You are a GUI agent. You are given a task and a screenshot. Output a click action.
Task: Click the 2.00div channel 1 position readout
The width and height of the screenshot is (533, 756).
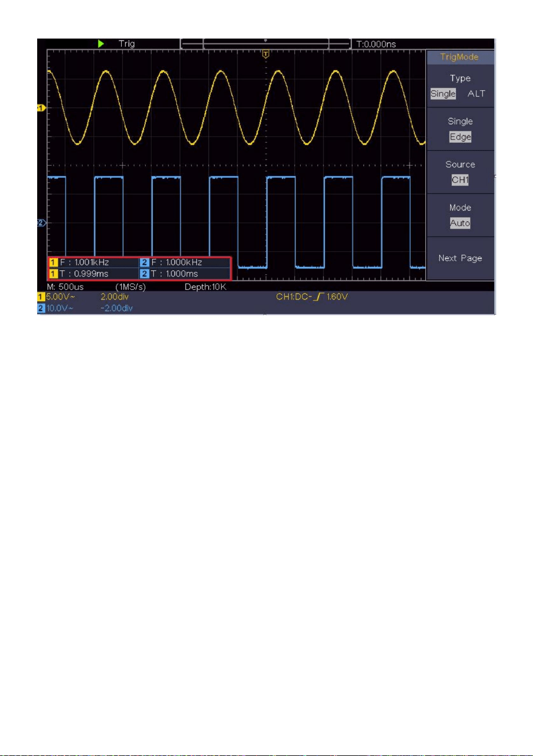tap(114, 297)
